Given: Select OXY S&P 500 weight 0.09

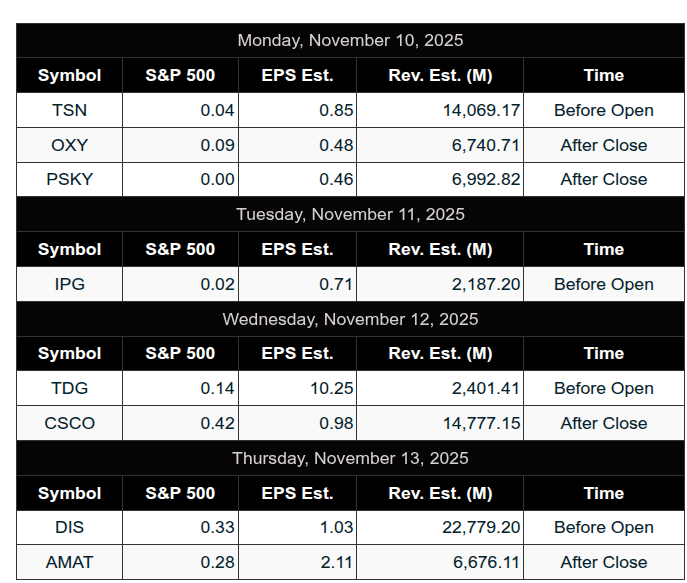Looking at the screenshot, I should point(217,145).
